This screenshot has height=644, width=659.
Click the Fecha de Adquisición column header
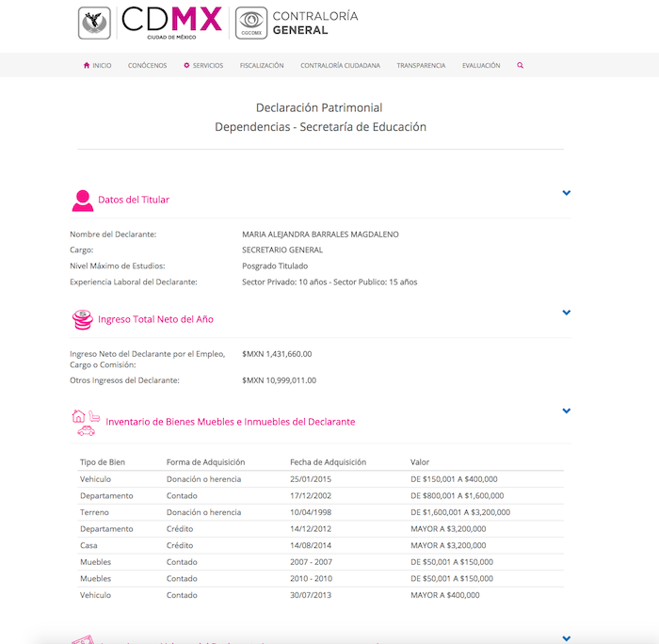(x=328, y=462)
